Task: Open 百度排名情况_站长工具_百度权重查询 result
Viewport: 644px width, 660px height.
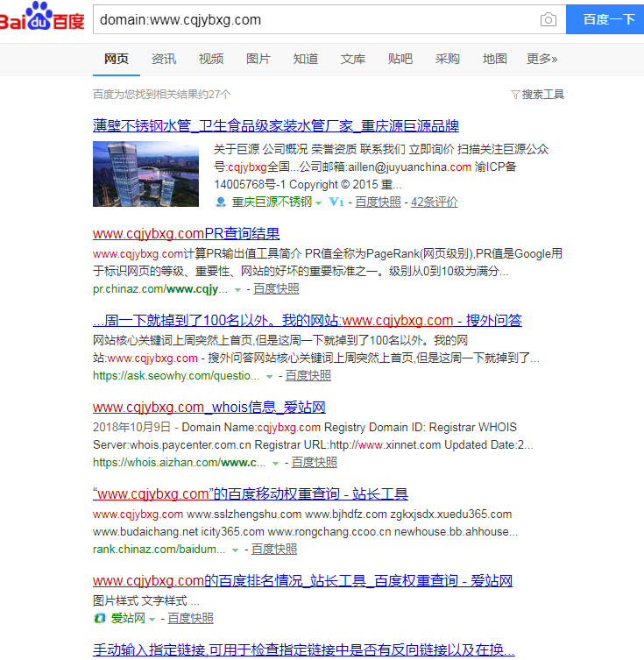Action: [x=302, y=581]
